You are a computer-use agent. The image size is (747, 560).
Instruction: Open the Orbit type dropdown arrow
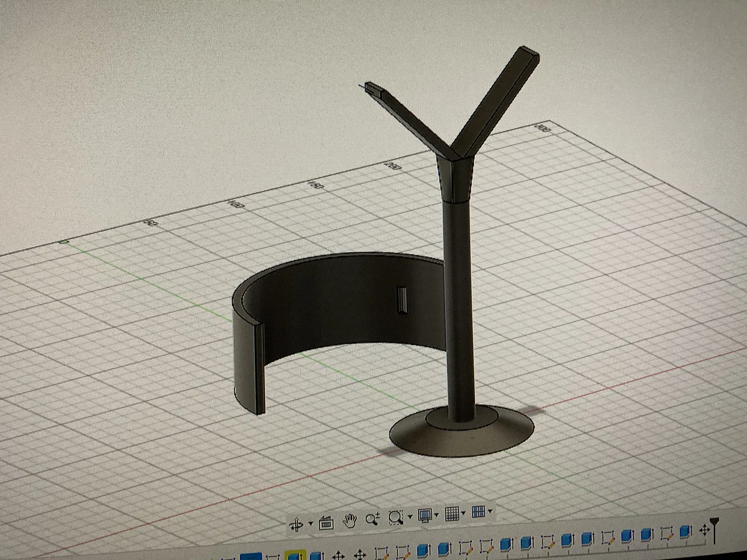(x=311, y=524)
